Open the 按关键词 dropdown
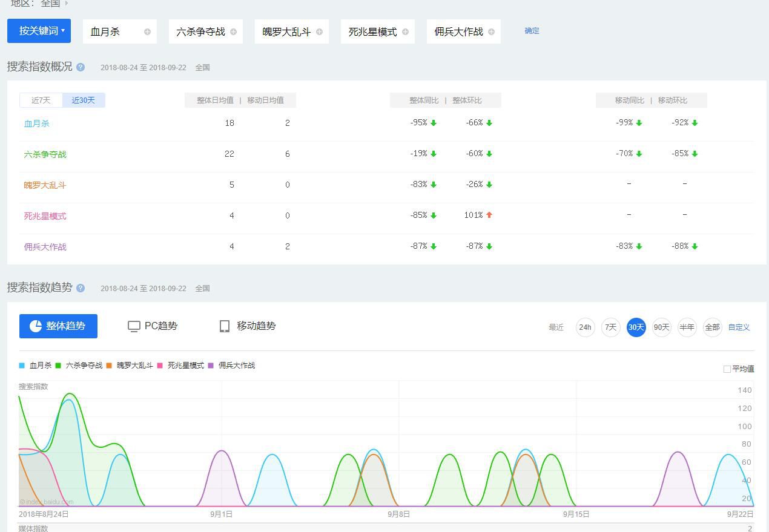Viewport: 769px width, 532px height. (x=39, y=31)
